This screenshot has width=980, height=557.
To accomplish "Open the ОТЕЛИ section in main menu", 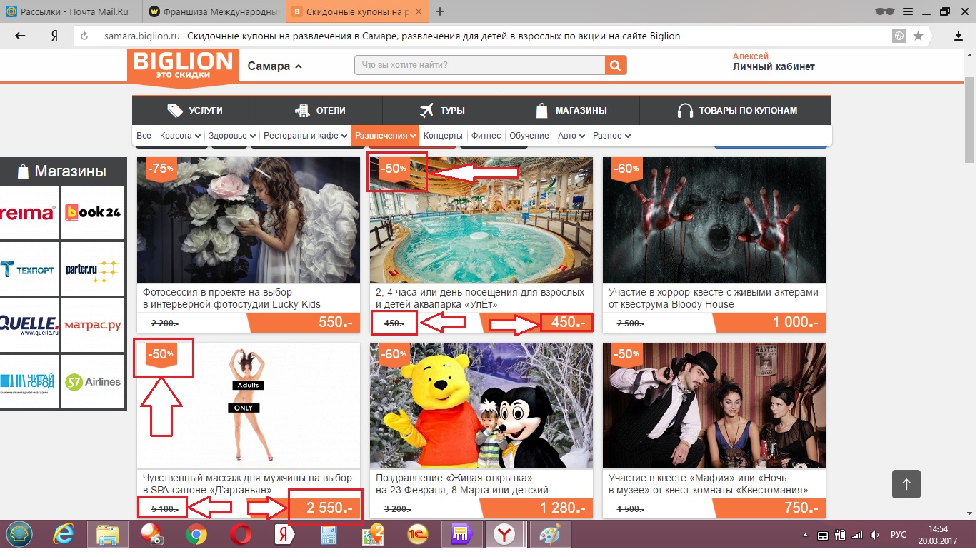I will tap(319, 111).
